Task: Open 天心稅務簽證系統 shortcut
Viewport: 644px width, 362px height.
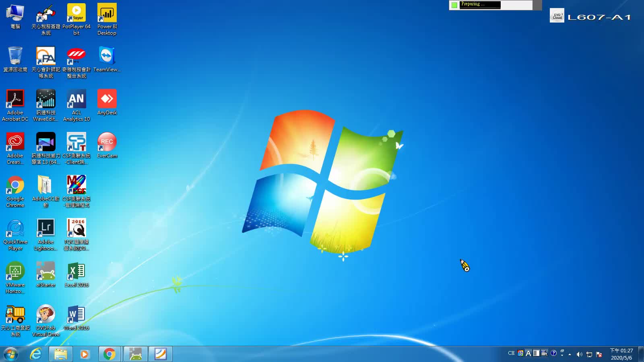Action: [46, 19]
